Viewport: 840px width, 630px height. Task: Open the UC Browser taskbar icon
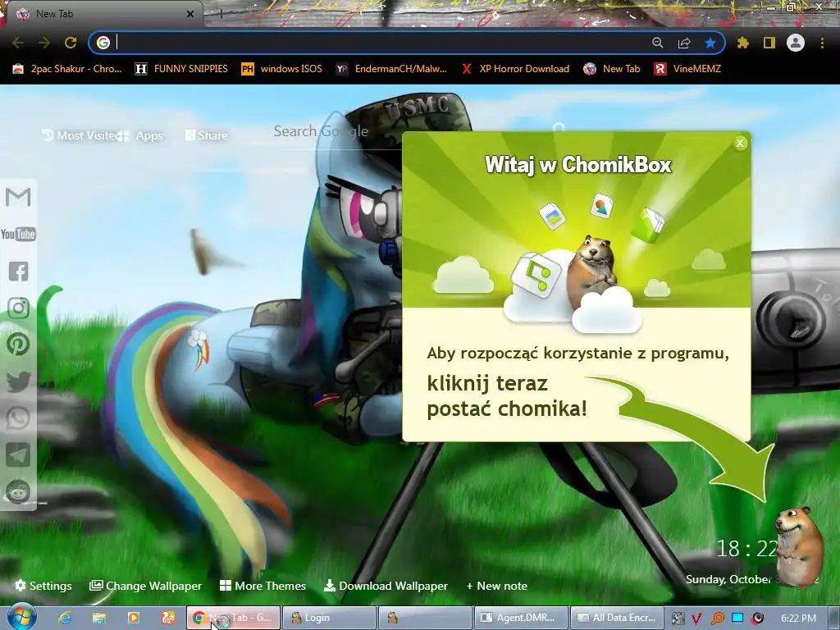tap(167, 618)
